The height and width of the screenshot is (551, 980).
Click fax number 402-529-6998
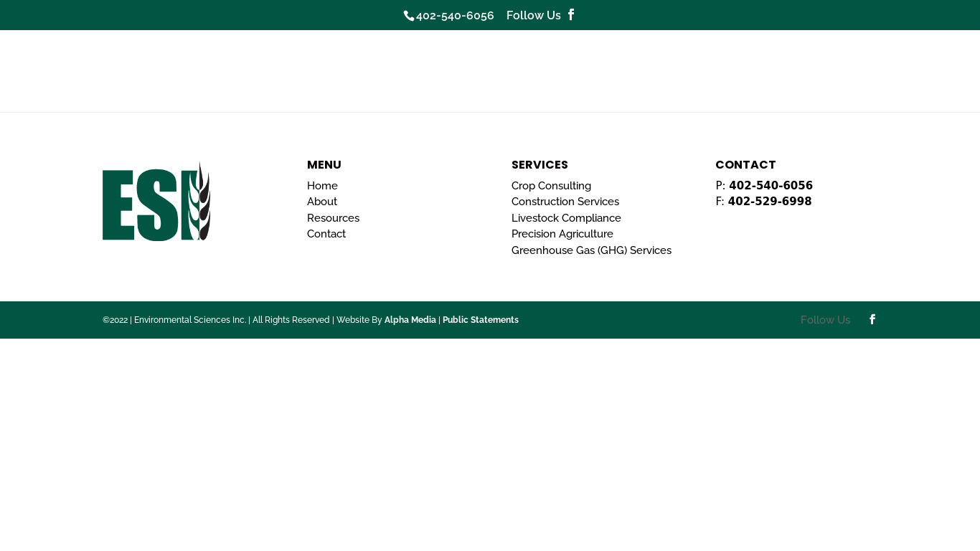(x=770, y=202)
